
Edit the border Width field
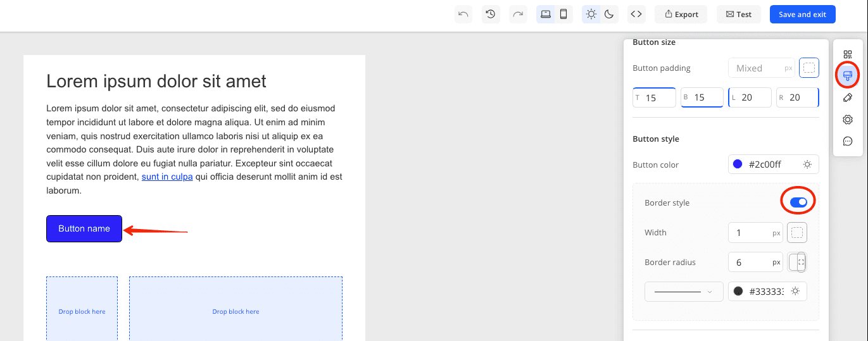click(755, 233)
